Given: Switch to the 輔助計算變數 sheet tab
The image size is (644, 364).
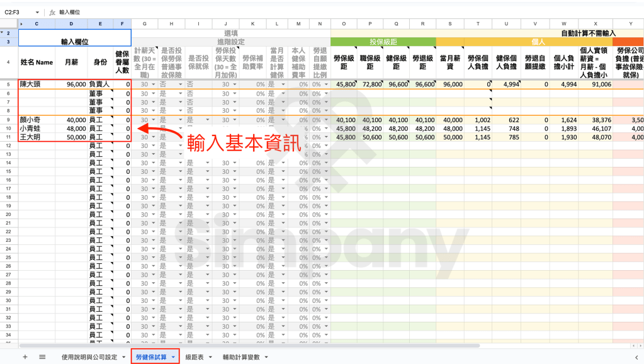Looking at the screenshot, I should click(x=240, y=356).
